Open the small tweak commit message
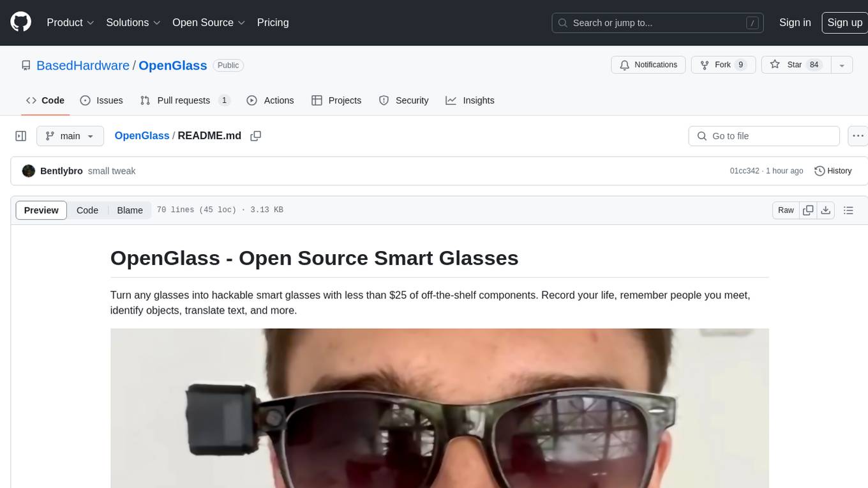Viewport: 868px width, 488px height. (x=112, y=171)
